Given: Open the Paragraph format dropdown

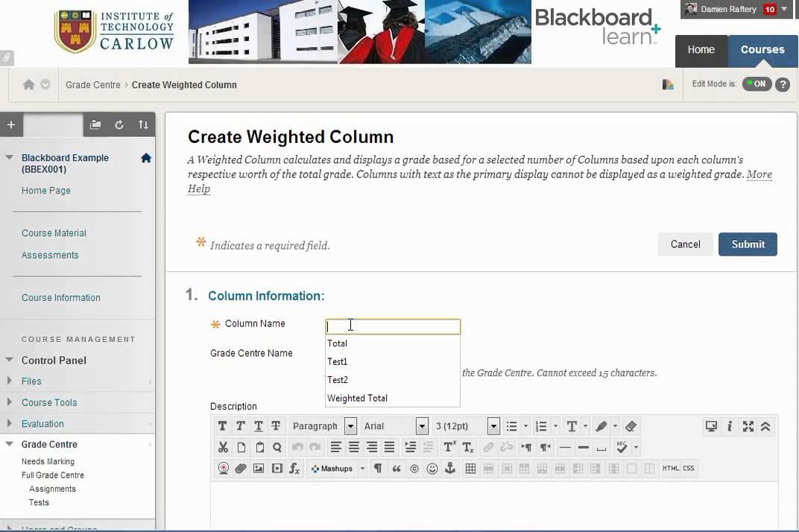Looking at the screenshot, I should [350, 426].
